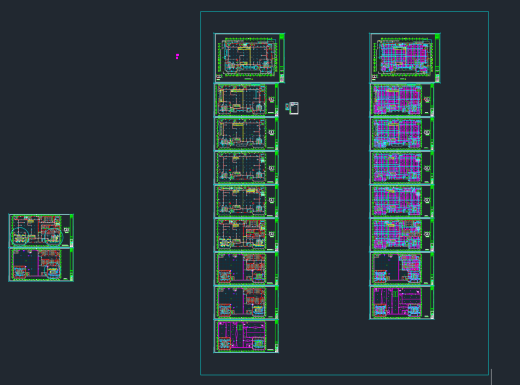Select bottom sheet in the right column

402,302
